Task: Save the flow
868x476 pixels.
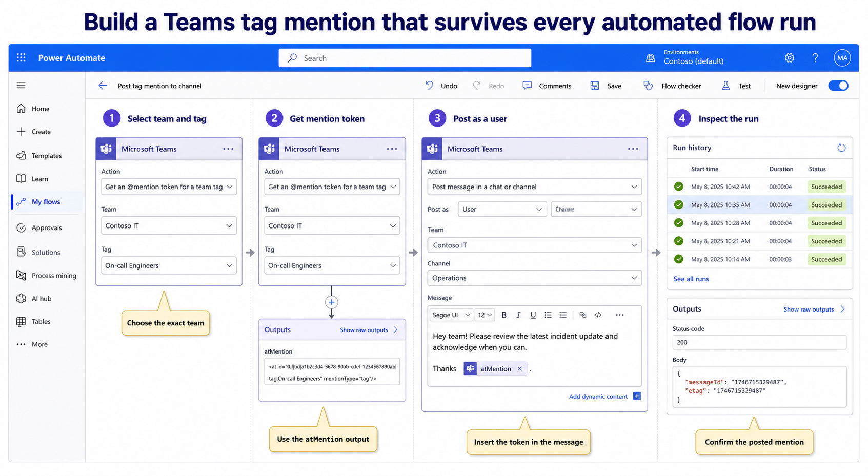Action: 605,86
